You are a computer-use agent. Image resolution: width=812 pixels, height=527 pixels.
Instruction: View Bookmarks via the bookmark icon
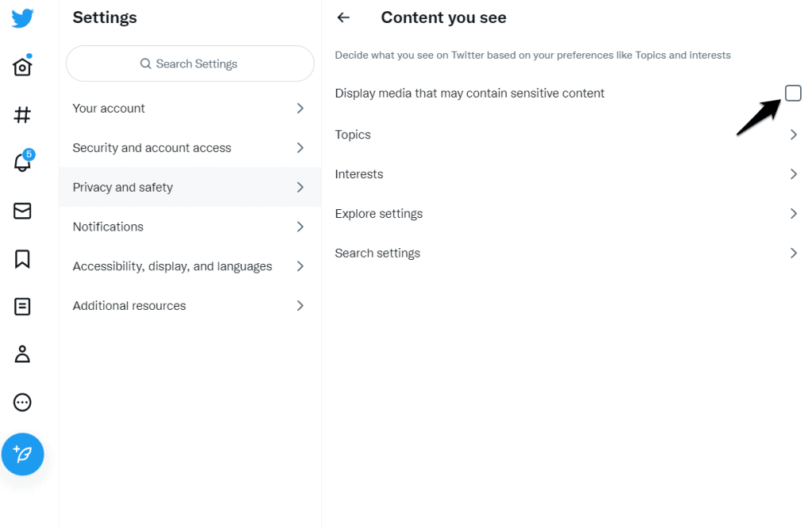click(22, 258)
